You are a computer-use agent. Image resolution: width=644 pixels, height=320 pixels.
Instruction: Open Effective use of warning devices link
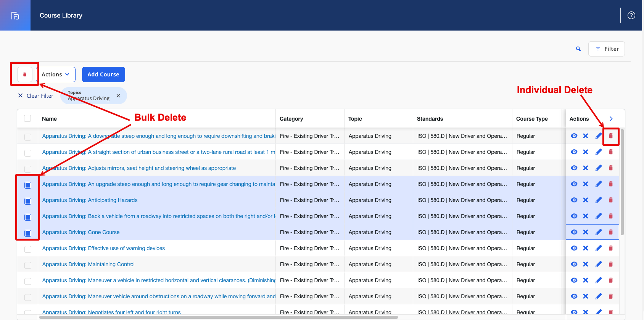click(104, 248)
